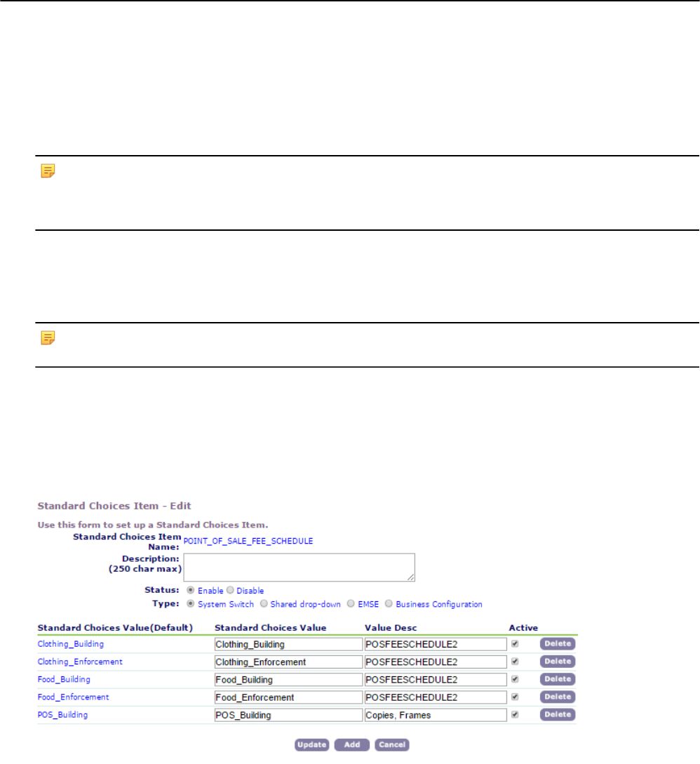This screenshot has height=764, width=700.
Task: Click the Update button
Action: (x=311, y=744)
